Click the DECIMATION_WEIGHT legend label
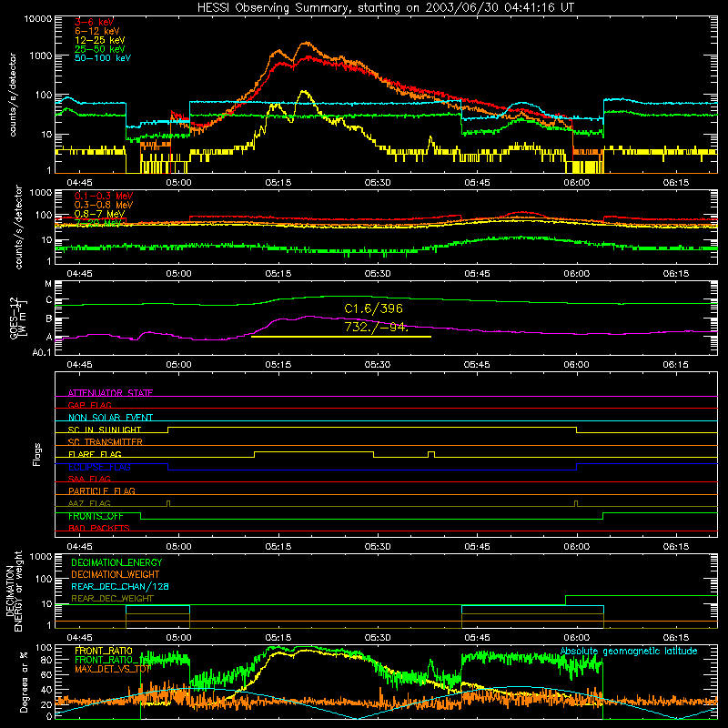This screenshot has width=728, height=728. (x=116, y=575)
